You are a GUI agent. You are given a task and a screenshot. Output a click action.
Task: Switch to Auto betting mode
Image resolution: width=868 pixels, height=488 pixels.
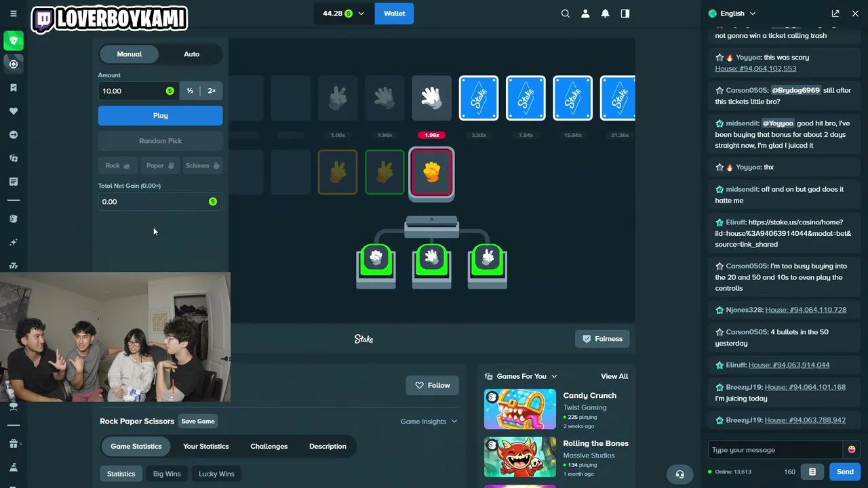(x=192, y=54)
